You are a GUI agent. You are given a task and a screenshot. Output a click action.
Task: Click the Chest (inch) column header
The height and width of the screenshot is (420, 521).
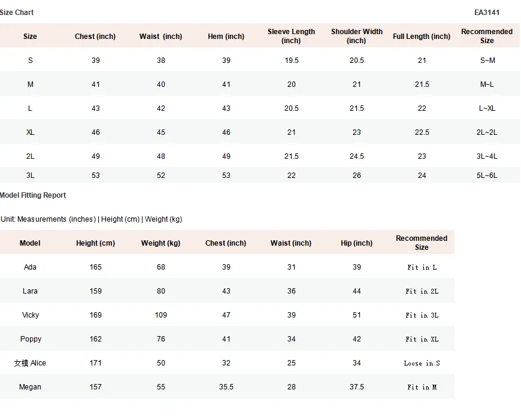coord(95,36)
